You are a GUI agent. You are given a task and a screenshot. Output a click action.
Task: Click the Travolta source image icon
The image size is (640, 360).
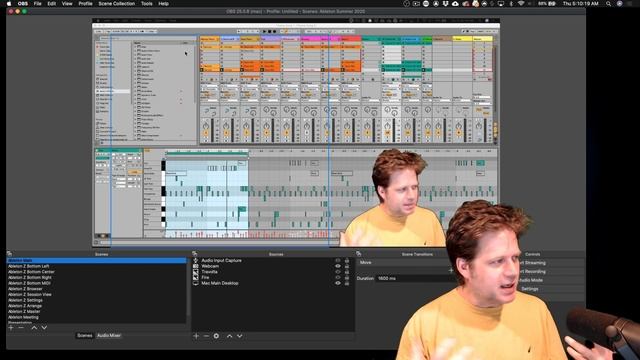point(196,272)
